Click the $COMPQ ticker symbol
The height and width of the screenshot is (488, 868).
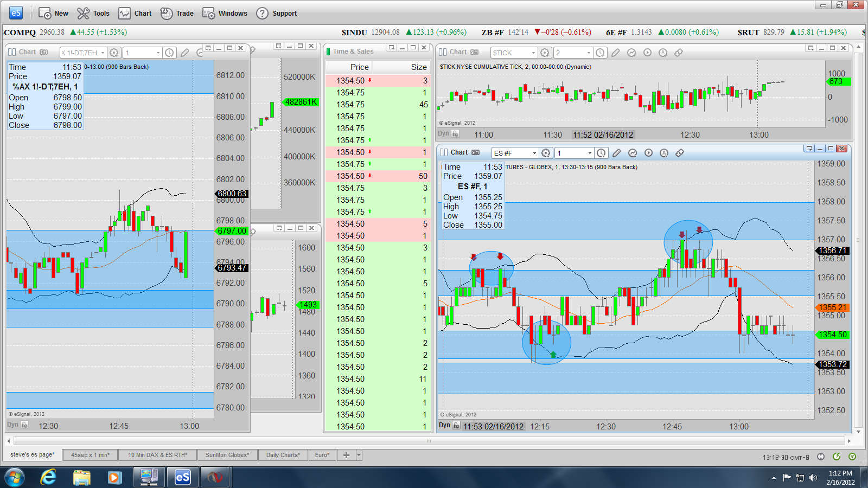click(x=20, y=33)
